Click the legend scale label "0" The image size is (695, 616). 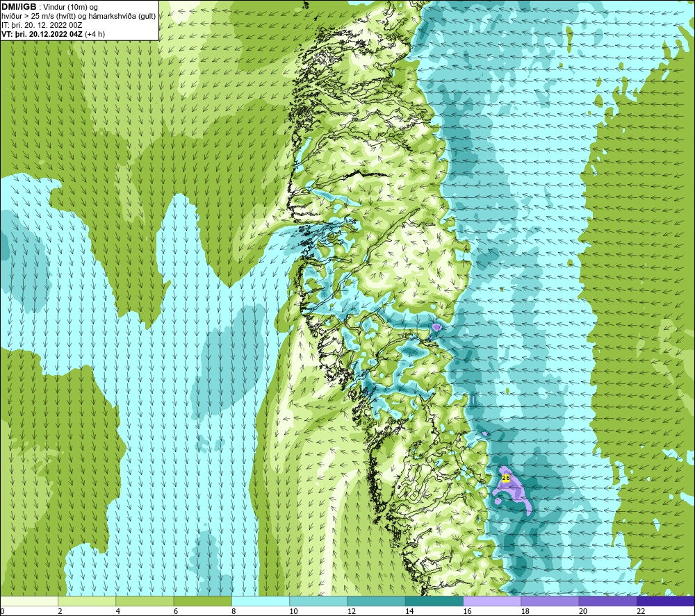(x=3, y=612)
